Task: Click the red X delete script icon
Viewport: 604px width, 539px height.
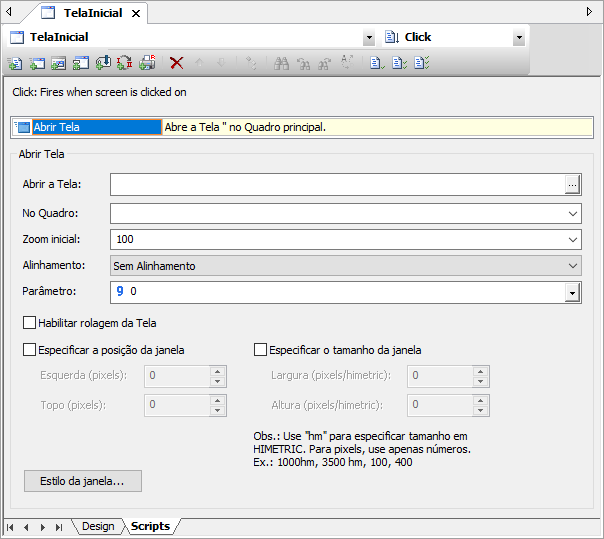Action: (177, 63)
